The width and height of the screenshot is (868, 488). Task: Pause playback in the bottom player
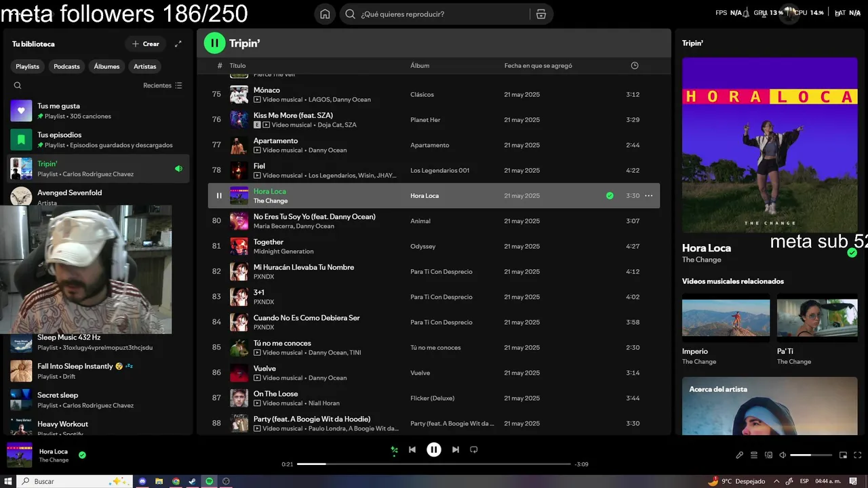[x=434, y=449]
